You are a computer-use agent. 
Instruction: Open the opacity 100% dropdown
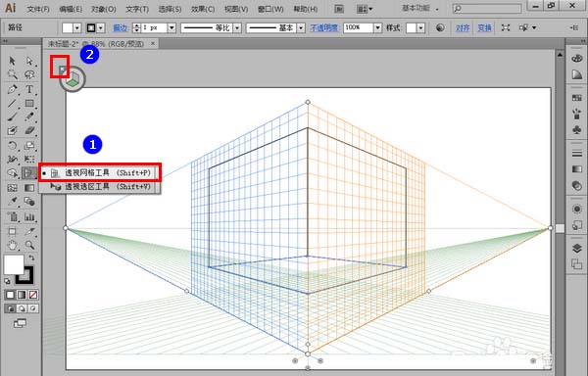377,27
